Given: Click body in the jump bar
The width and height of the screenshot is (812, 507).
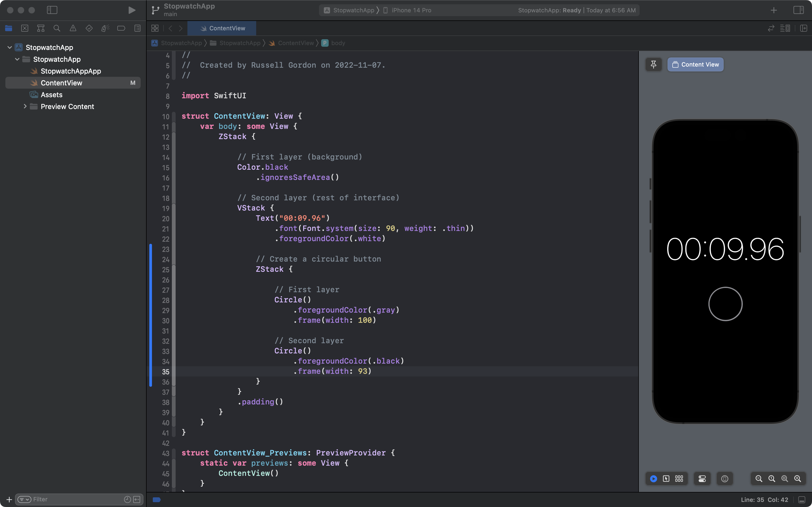Looking at the screenshot, I should point(338,43).
